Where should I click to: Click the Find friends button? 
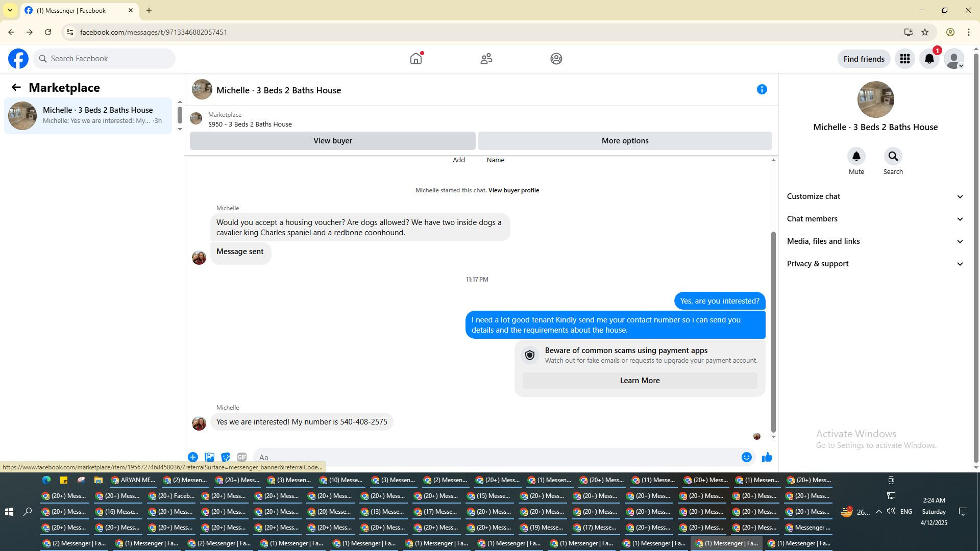coord(864,59)
